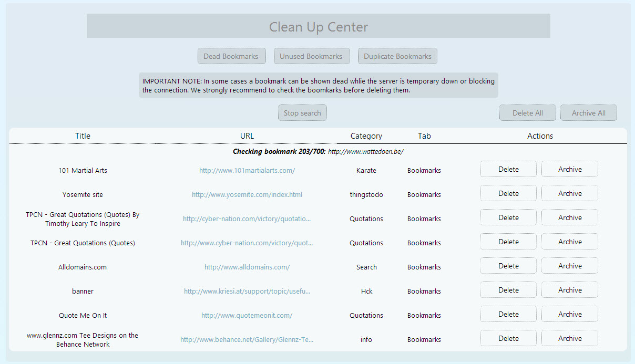The width and height of the screenshot is (635, 364).
Task: Sort by the Title column header
Action: tap(83, 136)
